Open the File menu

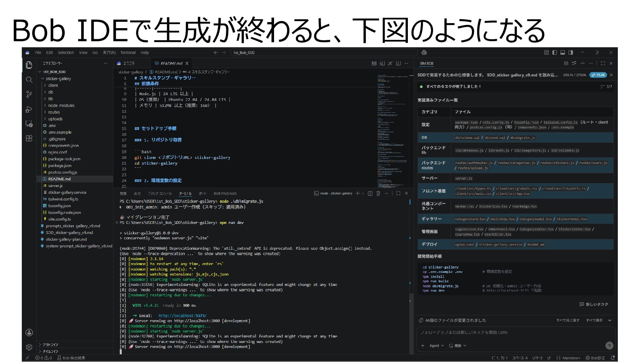[x=38, y=53]
